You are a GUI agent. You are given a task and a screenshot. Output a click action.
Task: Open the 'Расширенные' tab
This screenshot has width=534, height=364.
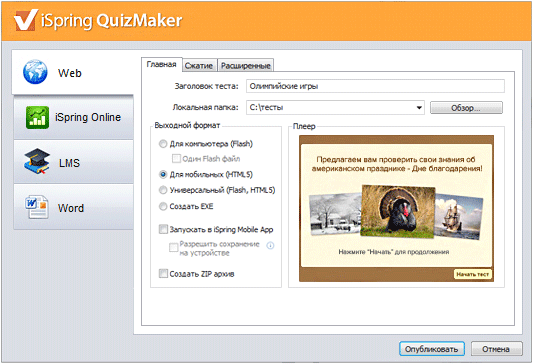(246, 65)
